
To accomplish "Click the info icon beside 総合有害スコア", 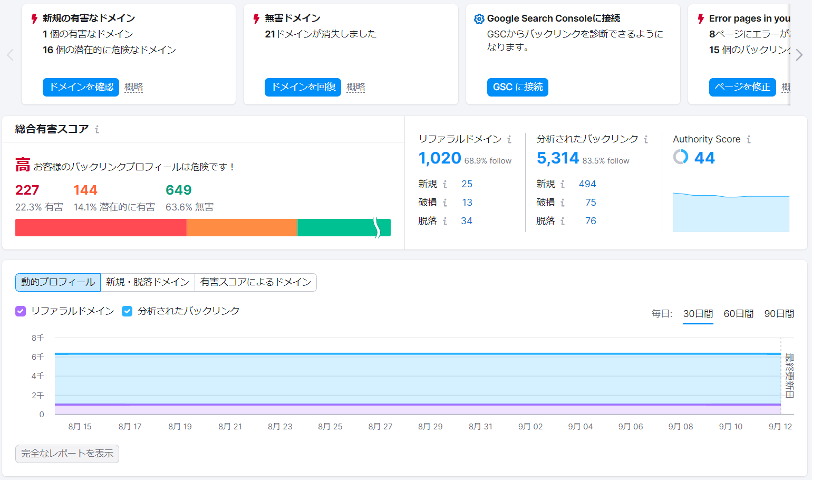I will 97,130.
